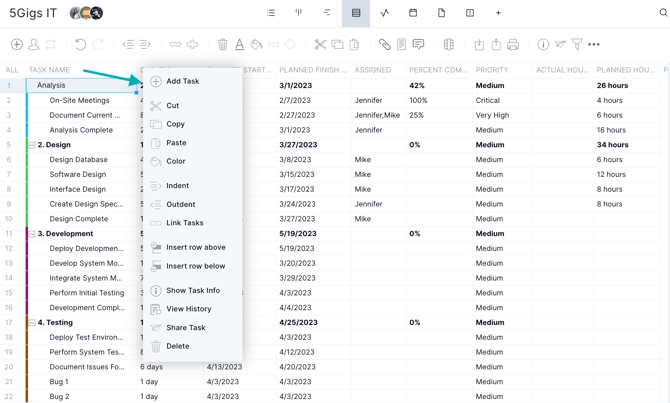The height and width of the screenshot is (403, 670).
Task: Open the Gantt view icon
Action: pos(327,13)
